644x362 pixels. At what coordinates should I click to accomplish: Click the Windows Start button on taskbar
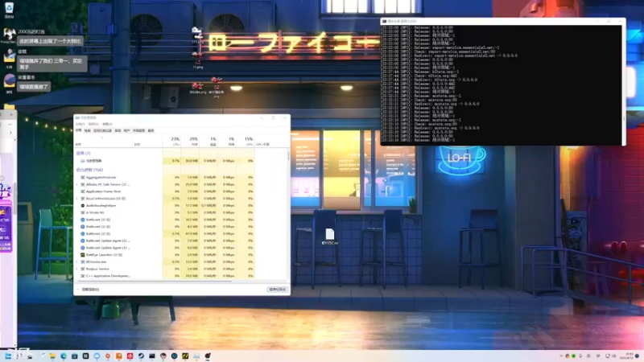click(x=8, y=356)
